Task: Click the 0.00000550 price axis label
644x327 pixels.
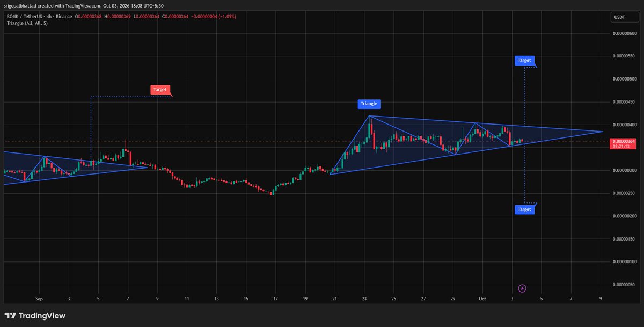Action: click(624, 56)
